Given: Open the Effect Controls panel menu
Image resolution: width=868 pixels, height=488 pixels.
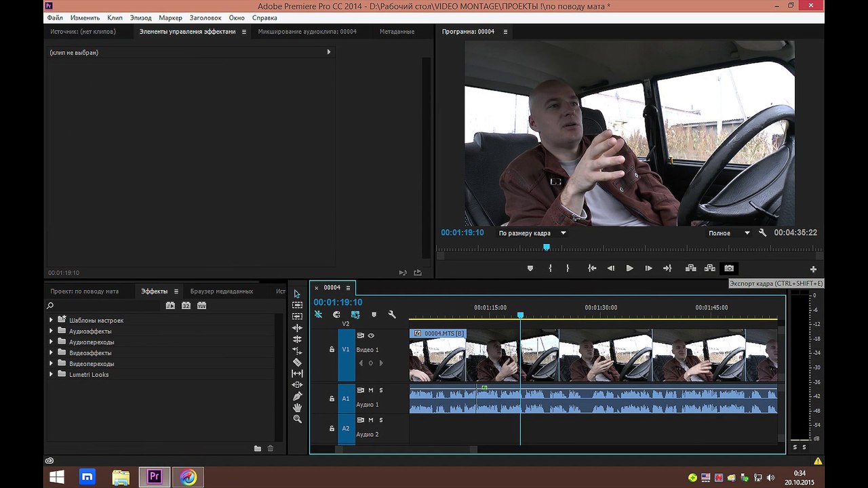Looking at the screenshot, I should [244, 32].
